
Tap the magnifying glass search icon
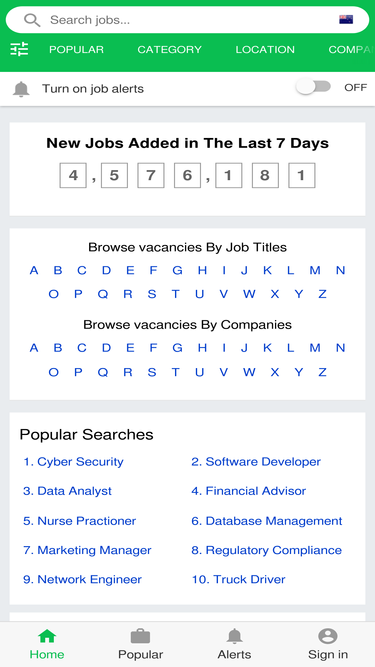(32, 20)
